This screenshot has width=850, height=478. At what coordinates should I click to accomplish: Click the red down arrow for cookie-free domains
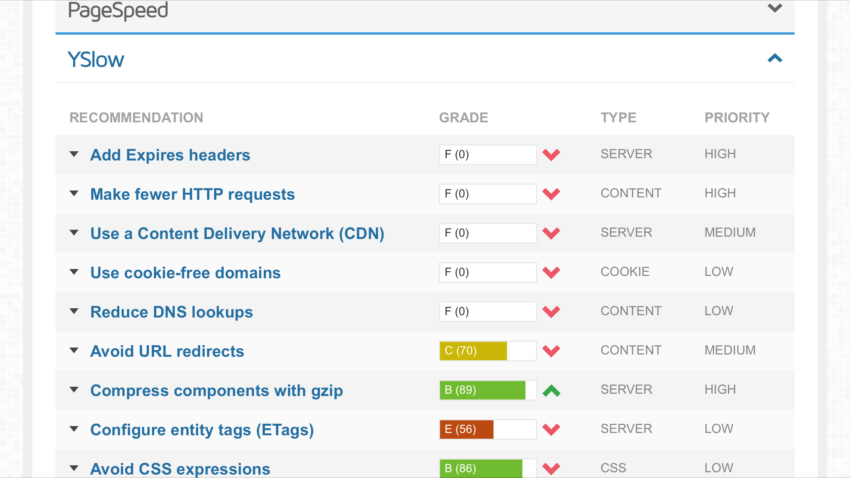pyautogui.click(x=551, y=273)
